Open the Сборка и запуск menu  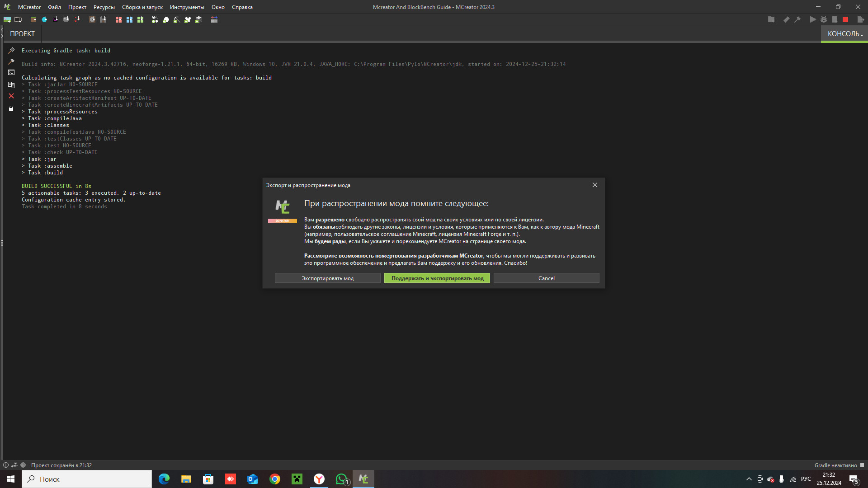[x=142, y=7]
